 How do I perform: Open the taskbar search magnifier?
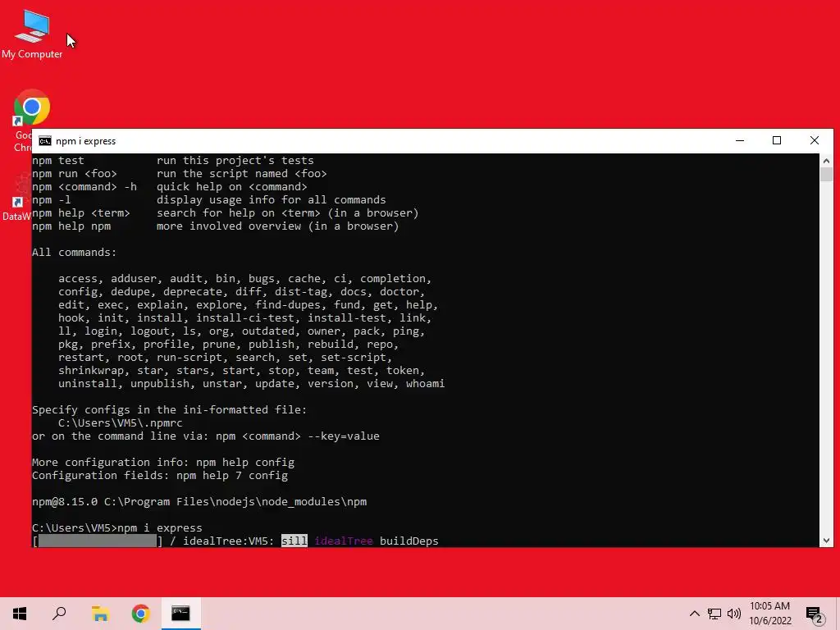[59, 614]
